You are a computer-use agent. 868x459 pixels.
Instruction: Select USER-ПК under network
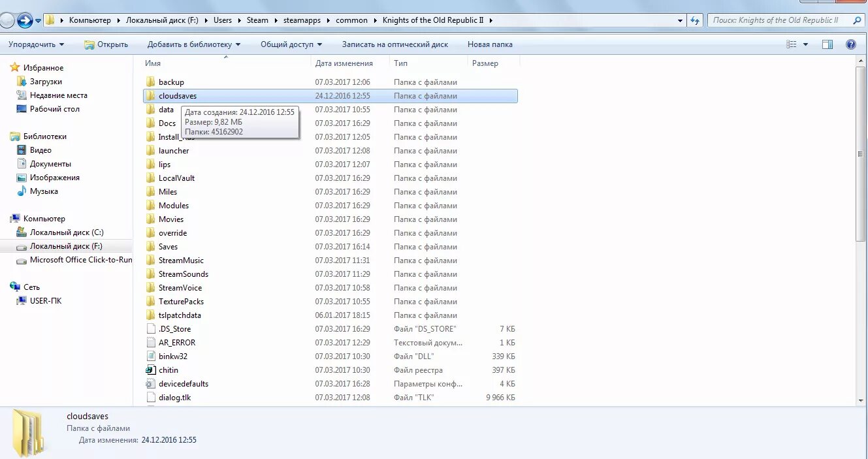(x=45, y=301)
